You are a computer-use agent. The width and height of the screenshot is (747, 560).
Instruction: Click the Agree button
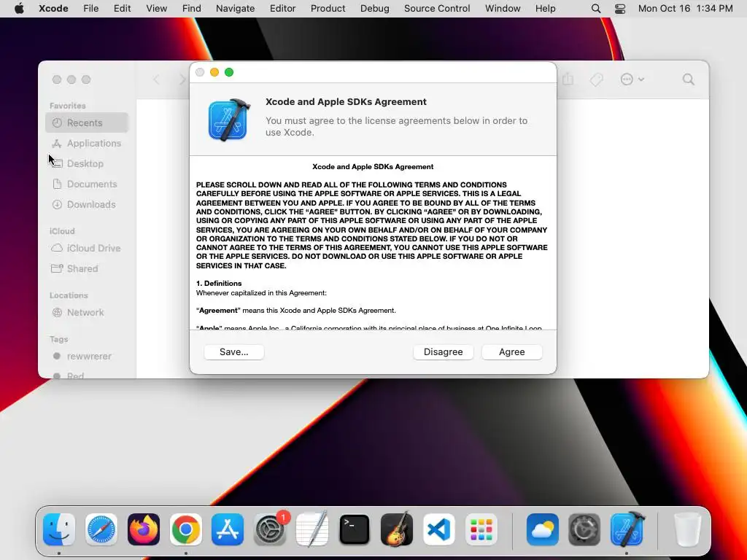[x=511, y=352]
